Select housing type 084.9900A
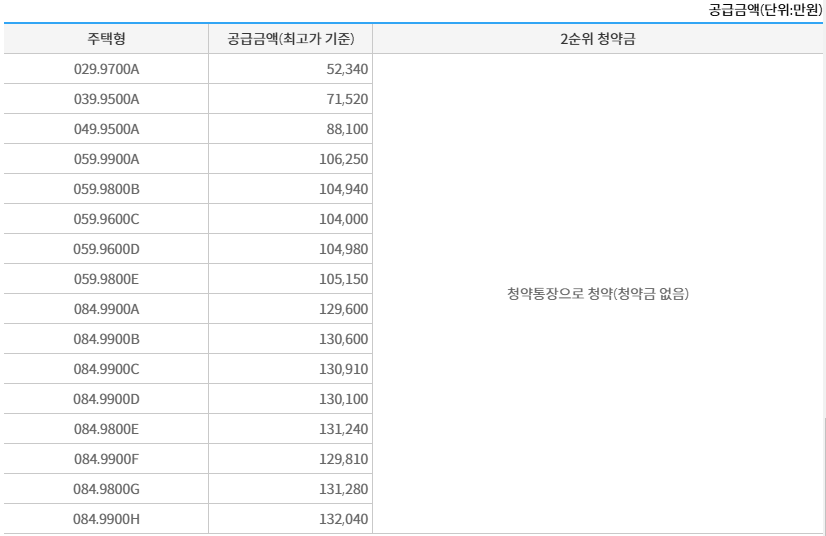The height and width of the screenshot is (536, 826). (x=106, y=309)
